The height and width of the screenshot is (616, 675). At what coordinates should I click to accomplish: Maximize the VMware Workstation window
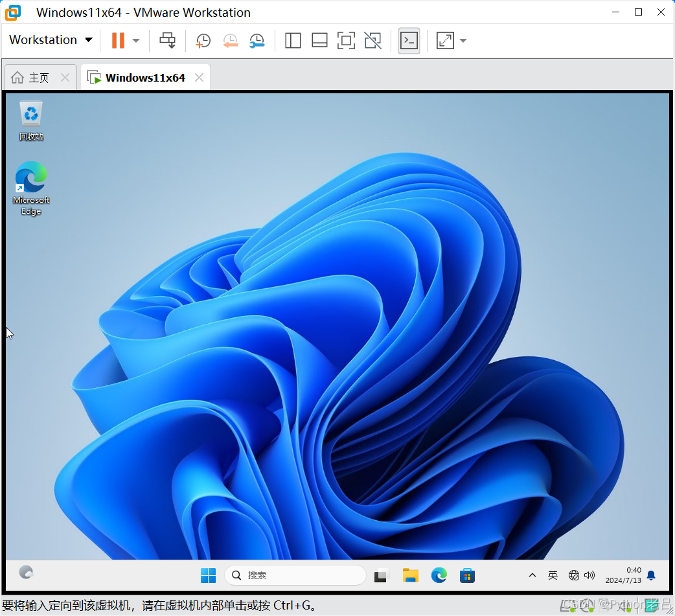click(639, 12)
